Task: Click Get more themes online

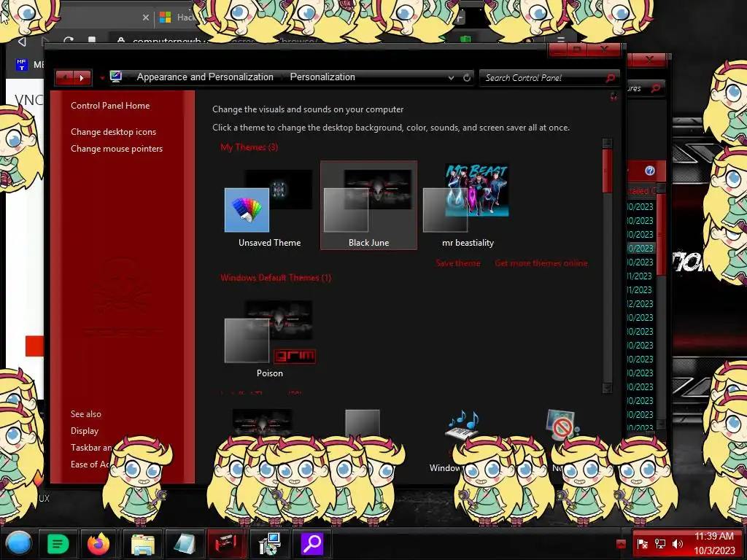Action: coord(541,263)
